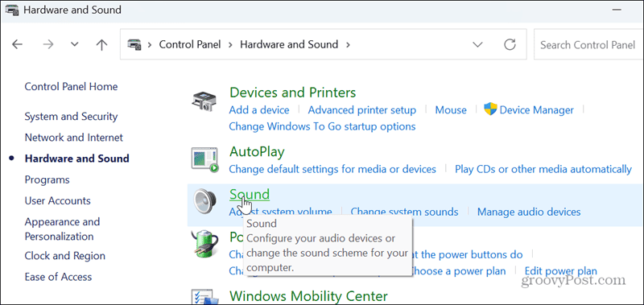
Task: Click the AutoPlay icon
Action: pos(205,160)
